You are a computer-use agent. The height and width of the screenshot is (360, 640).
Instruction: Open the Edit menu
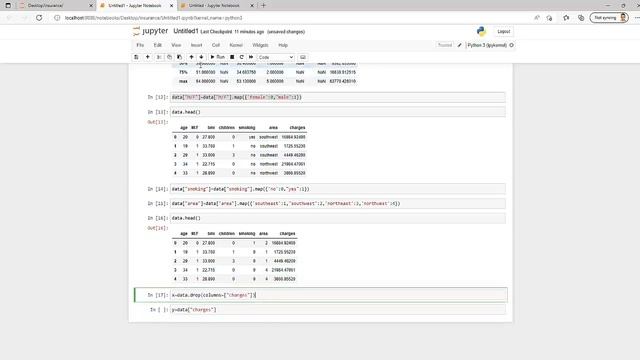point(158,45)
